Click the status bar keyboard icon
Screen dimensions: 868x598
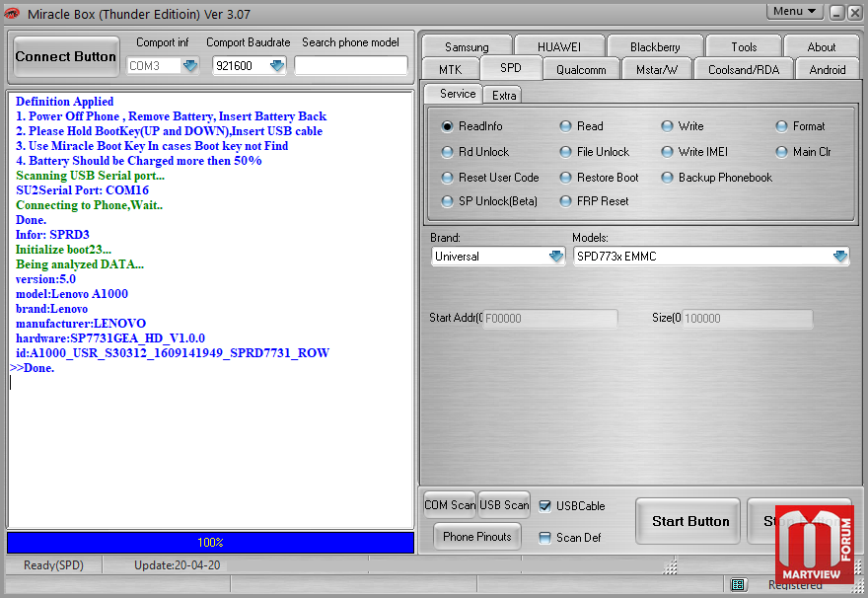click(x=739, y=585)
